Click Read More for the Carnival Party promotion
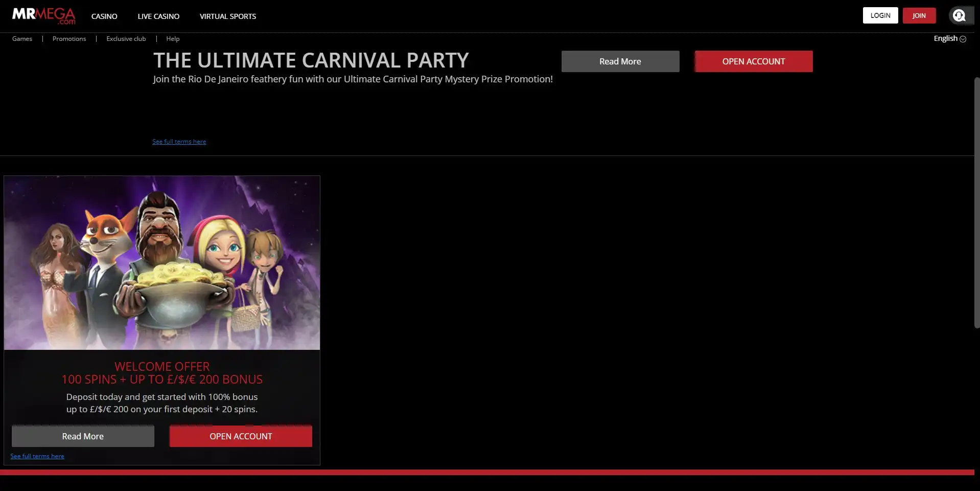980x491 pixels. pyautogui.click(x=620, y=61)
